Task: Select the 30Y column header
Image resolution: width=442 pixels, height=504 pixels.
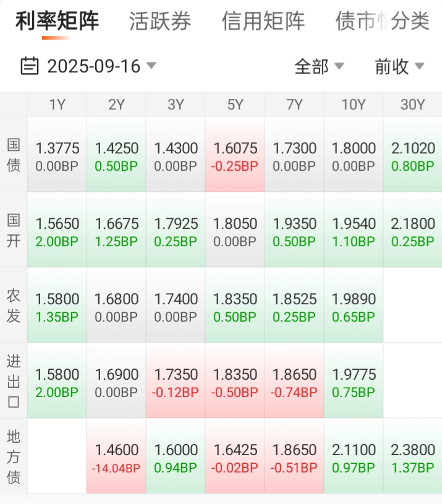Action: click(x=413, y=105)
